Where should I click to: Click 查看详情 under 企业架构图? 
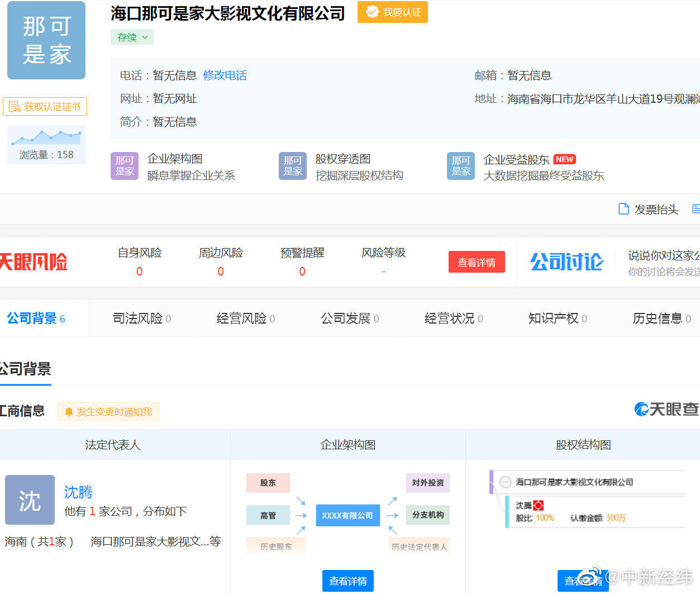click(348, 581)
